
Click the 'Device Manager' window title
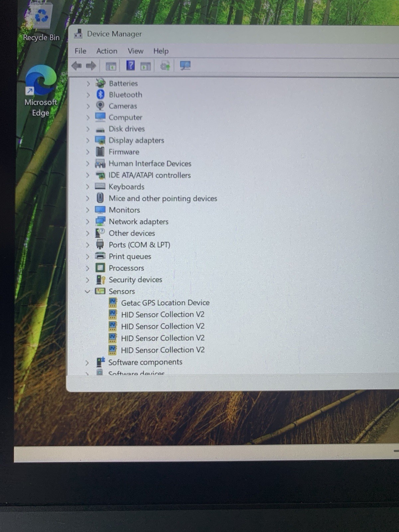point(114,34)
